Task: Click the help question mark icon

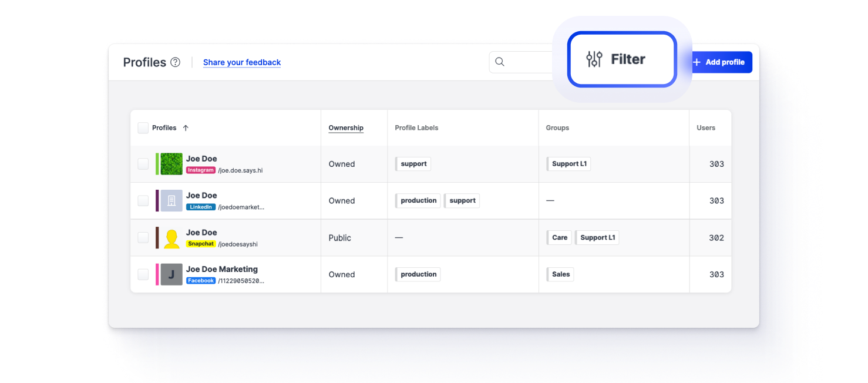Action: coord(175,62)
